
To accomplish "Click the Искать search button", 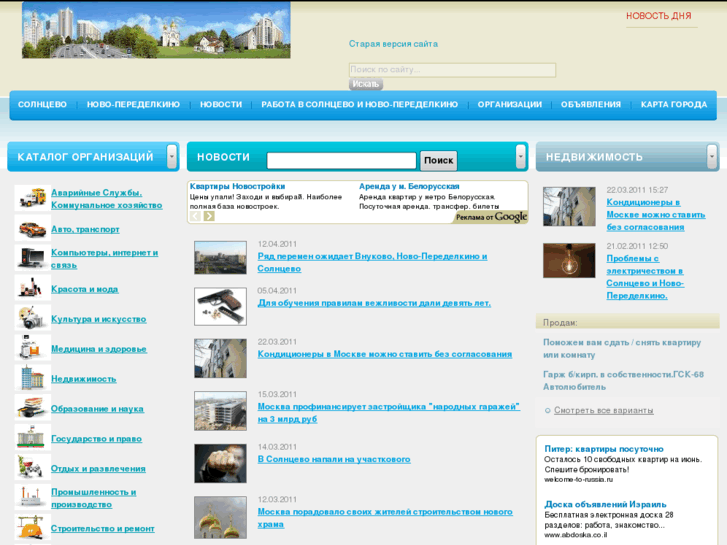I will tap(366, 84).
